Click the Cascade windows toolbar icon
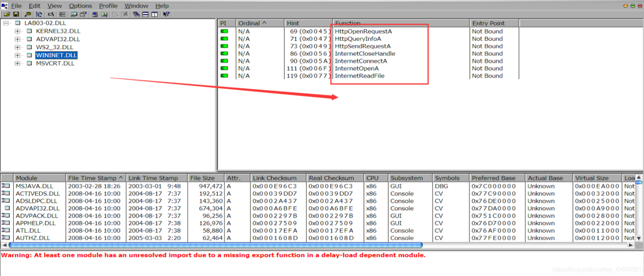Viewport: 644px width, 276px height. click(x=136, y=14)
